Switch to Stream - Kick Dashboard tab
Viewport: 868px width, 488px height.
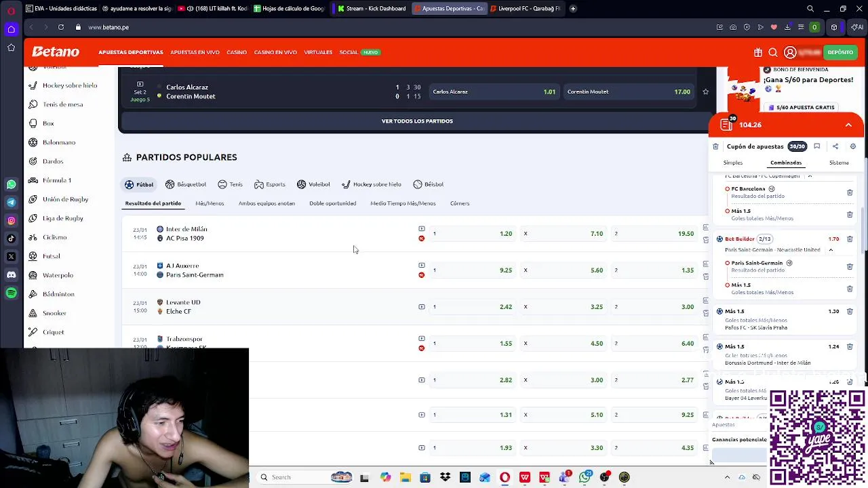pyautogui.click(x=372, y=9)
